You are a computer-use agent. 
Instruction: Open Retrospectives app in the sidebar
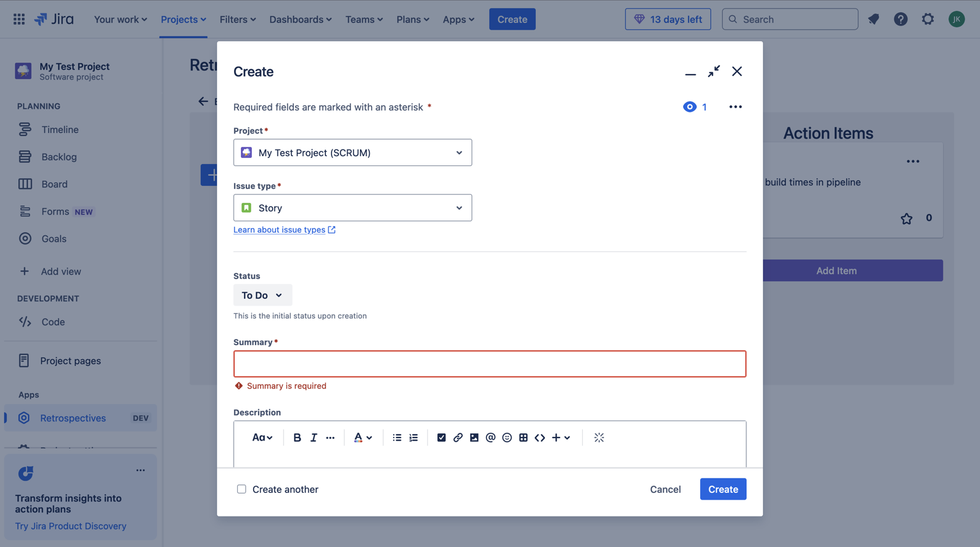coord(80,418)
